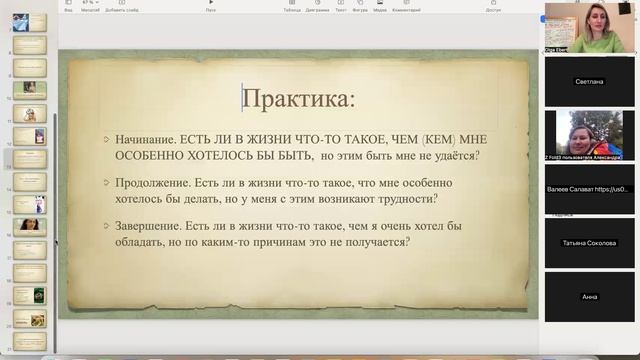
Task: Select slide 11 thumbnail in the navigator
Action: [x=29, y=113]
